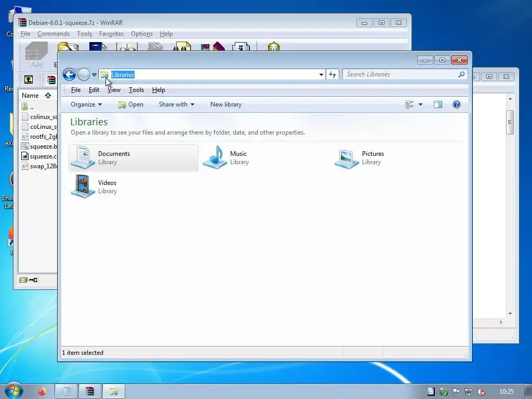Click the Add button in WinRAR toolbar

tap(37, 55)
